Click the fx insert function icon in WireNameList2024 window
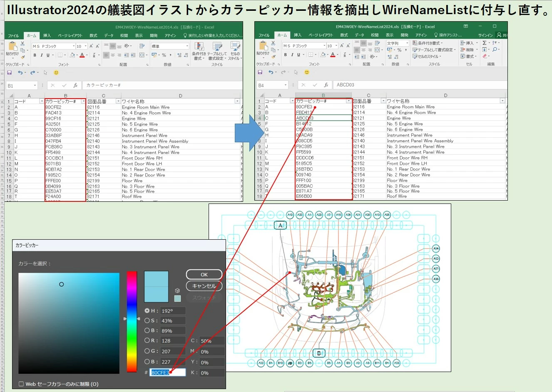Image resolution: width=552 pixels, height=392 pixels. pyautogui.click(x=326, y=85)
